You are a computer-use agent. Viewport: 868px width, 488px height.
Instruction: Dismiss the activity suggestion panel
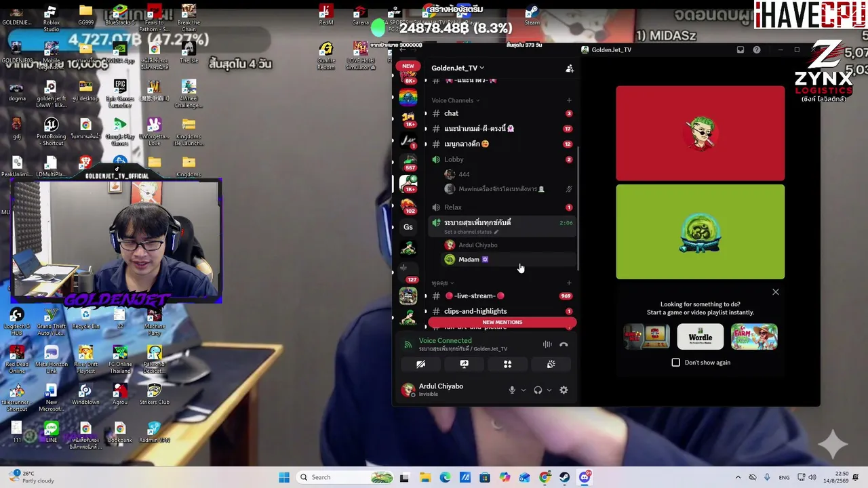click(x=776, y=292)
